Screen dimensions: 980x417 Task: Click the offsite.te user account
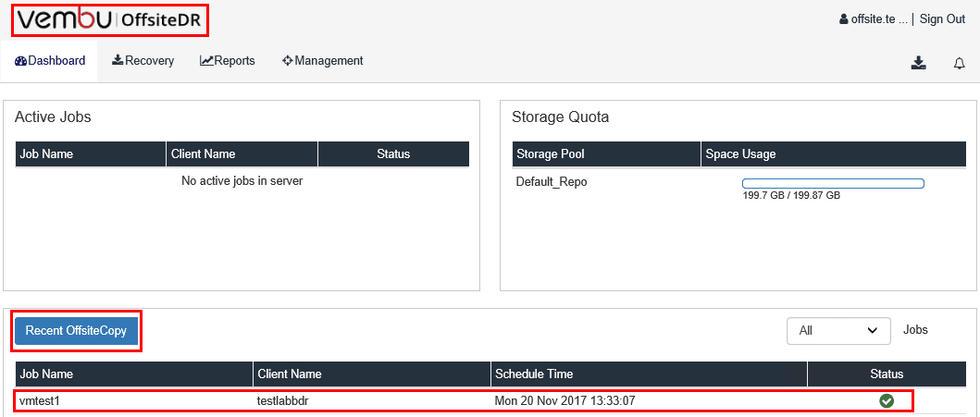(874, 19)
